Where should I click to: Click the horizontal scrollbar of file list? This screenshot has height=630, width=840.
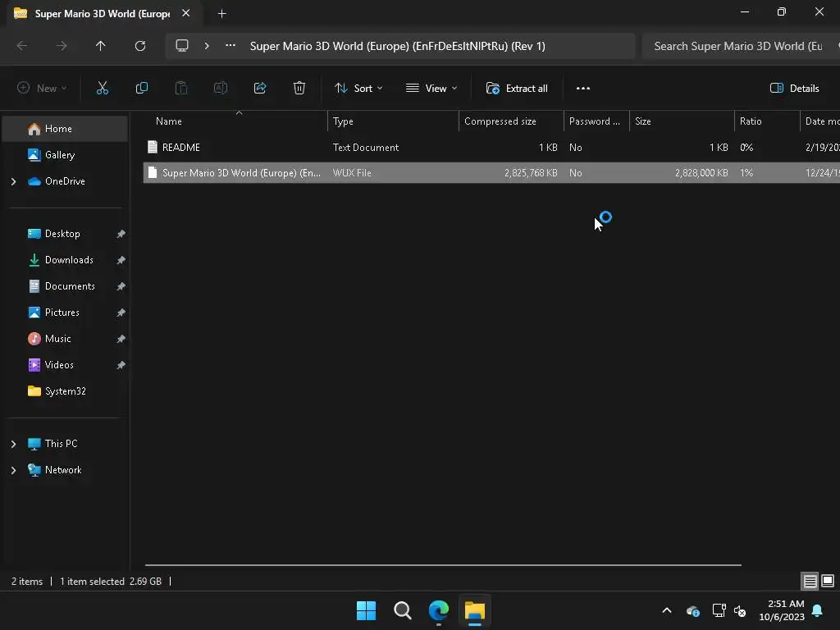click(x=443, y=564)
